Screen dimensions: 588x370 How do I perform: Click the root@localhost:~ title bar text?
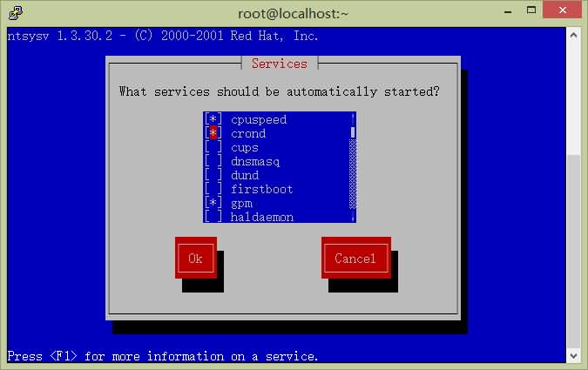pos(294,14)
